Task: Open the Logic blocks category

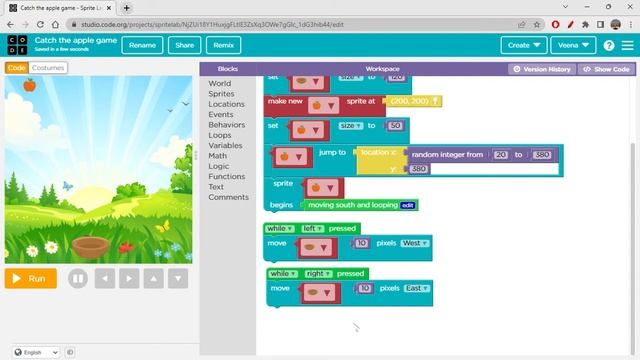Action: click(218, 166)
